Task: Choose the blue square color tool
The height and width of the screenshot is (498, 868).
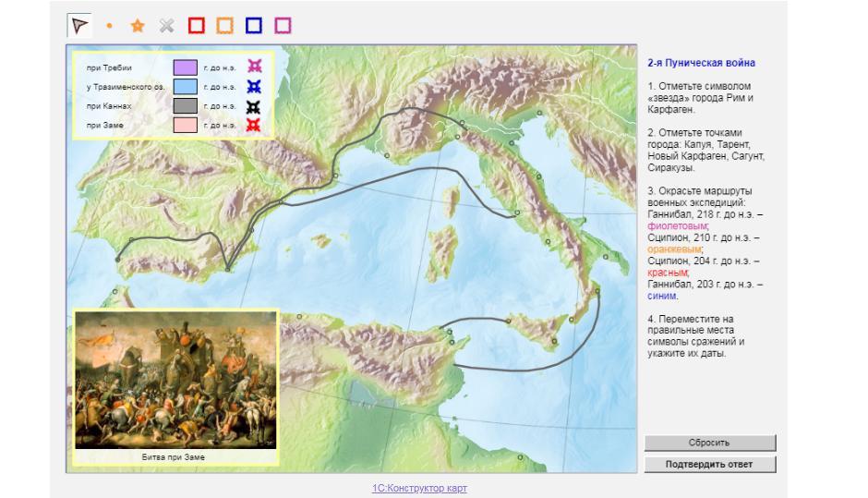Action: [254, 26]
